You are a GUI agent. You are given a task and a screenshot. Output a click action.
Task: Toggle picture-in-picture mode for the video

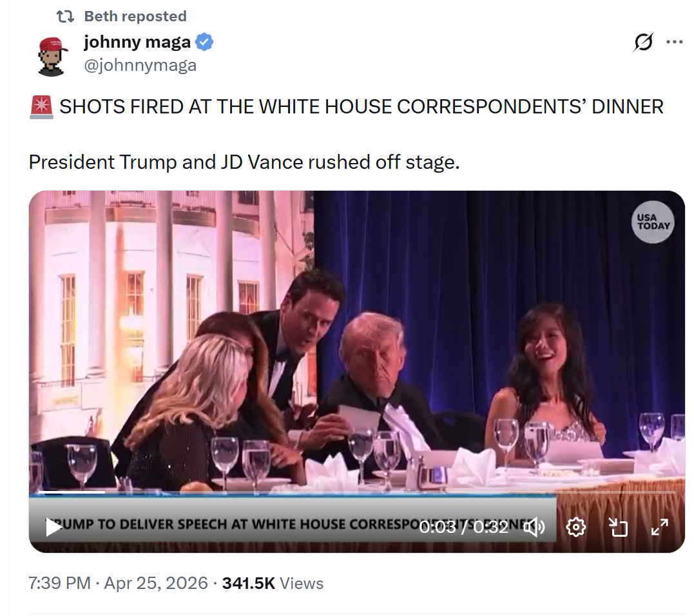[618, 527]
